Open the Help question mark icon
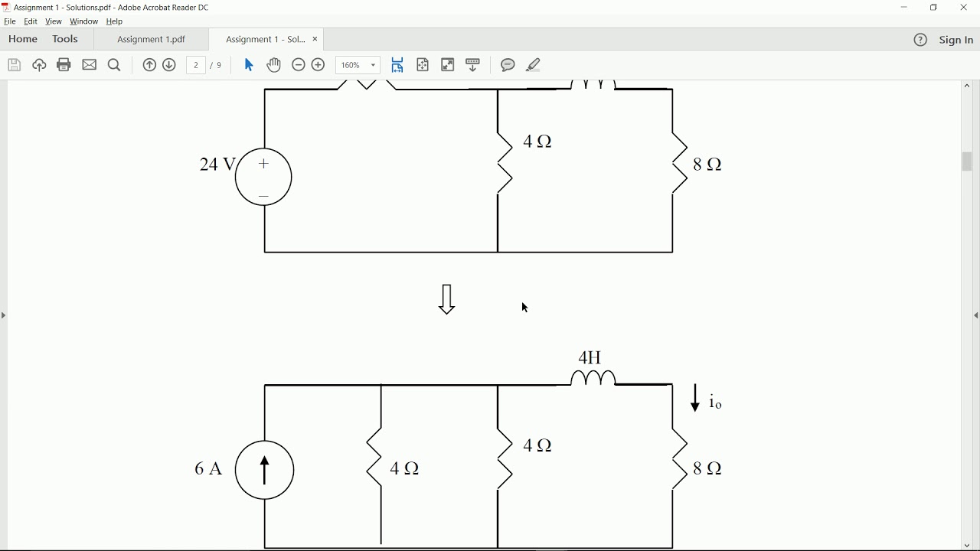The image size is (980, 551). [x=921, y=40]
